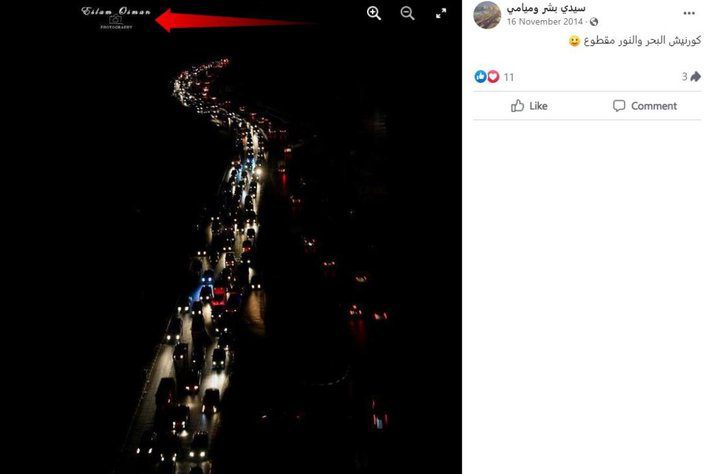Click the smiling emoji in the caption
This screenshot has height=474, width=712.
[574, 41]
